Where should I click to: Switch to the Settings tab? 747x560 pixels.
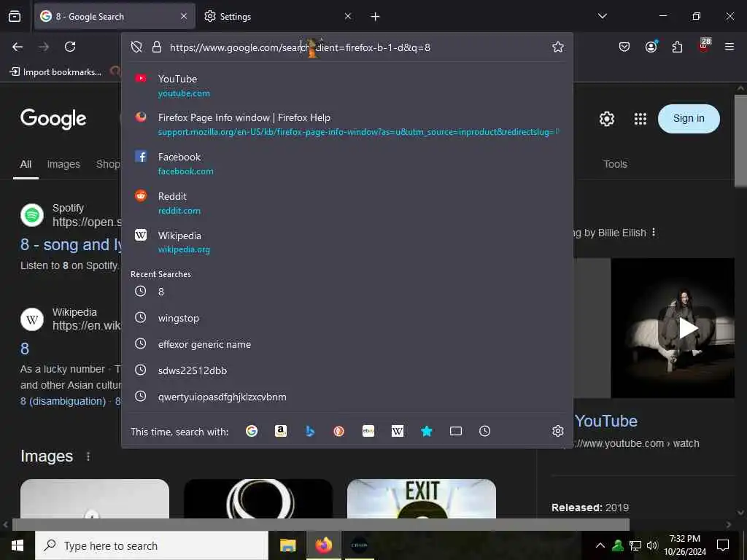pyautogui.click(x=279, y=17)
